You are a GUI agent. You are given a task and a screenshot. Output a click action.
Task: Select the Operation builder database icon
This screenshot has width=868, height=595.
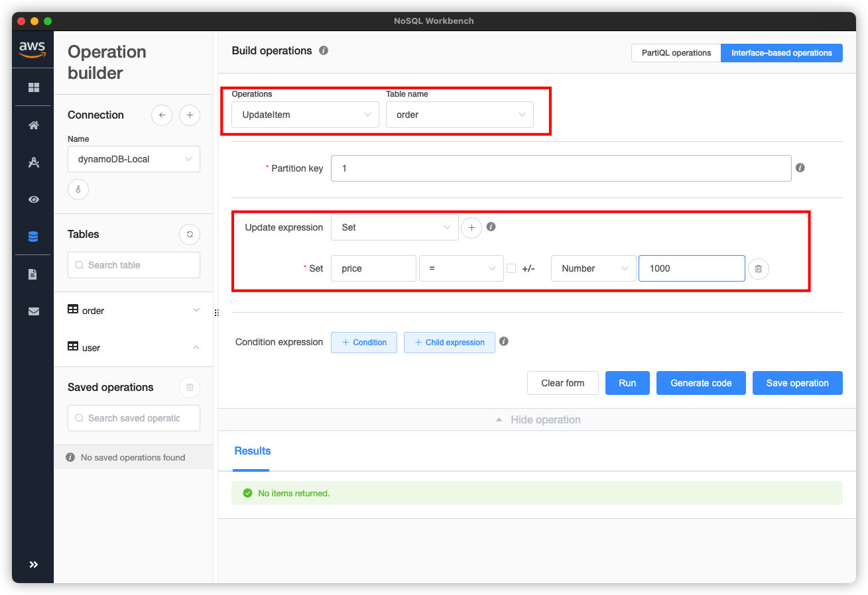pyautogui.click(x=33, y=237)
